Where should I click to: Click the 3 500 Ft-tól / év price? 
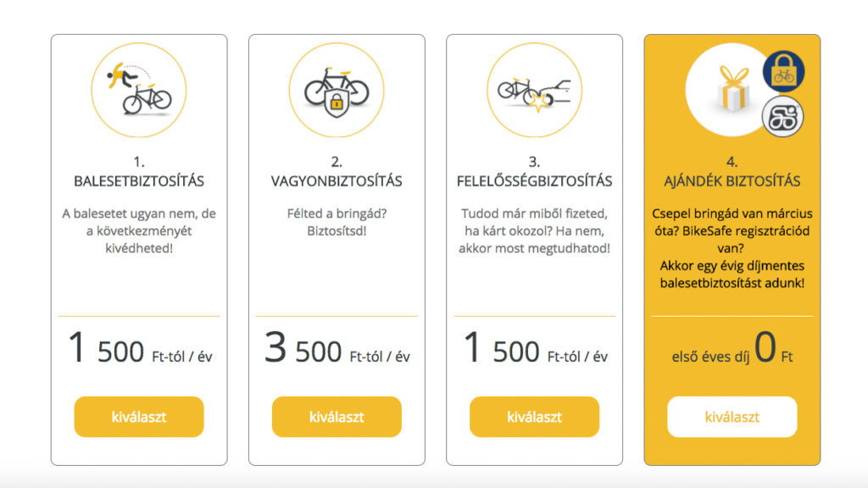coord(337,350)
